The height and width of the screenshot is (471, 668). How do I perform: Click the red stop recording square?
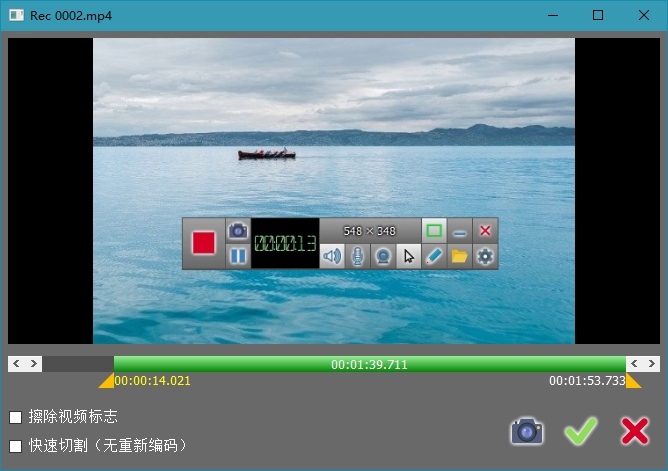pos(204,243)
